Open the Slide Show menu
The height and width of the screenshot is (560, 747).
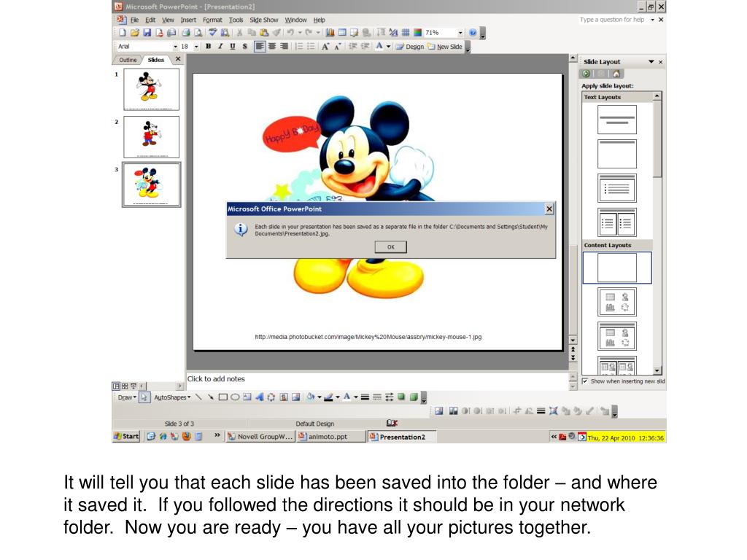(x=264, y=20)
